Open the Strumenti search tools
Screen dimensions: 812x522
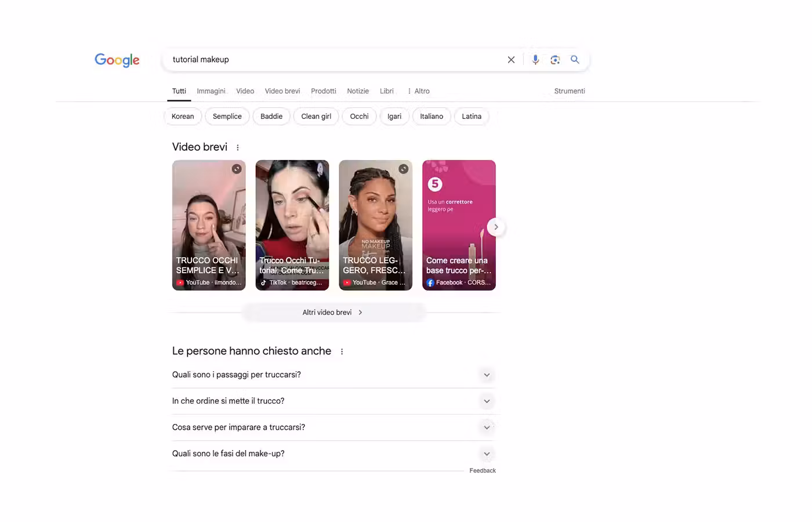[570, 91]
